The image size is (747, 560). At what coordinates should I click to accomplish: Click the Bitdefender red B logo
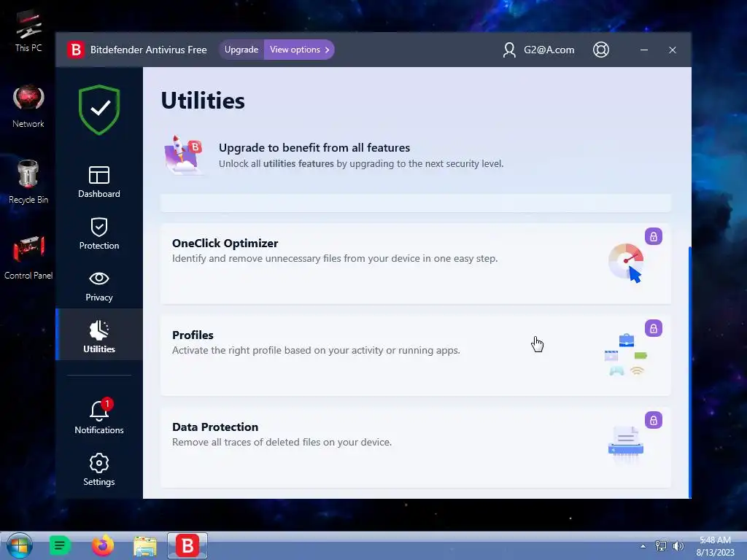click(76, 50)
